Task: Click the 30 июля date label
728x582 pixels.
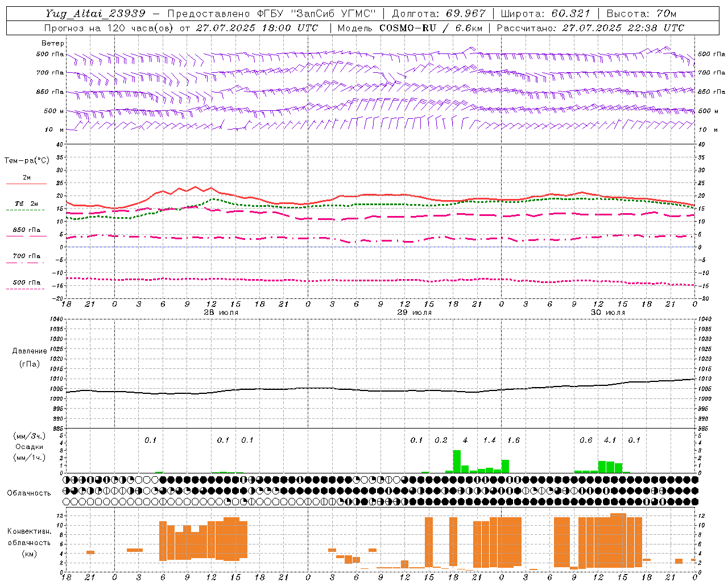Action: 607,313
